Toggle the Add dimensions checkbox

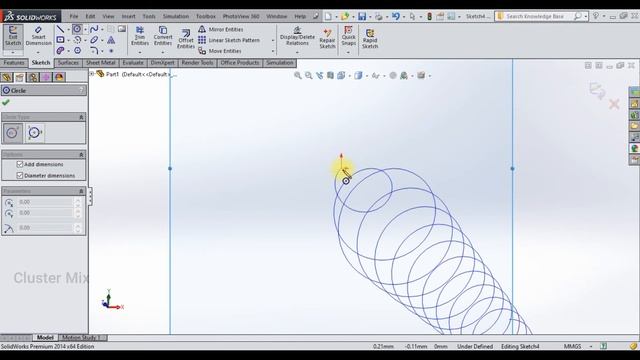point(20,164)
